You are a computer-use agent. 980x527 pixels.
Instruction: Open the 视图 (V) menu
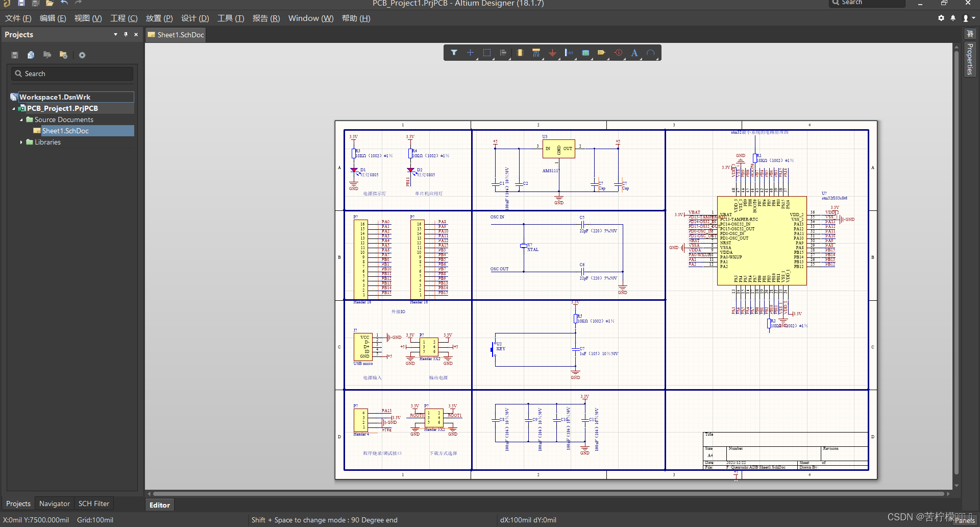click(88, 18)
